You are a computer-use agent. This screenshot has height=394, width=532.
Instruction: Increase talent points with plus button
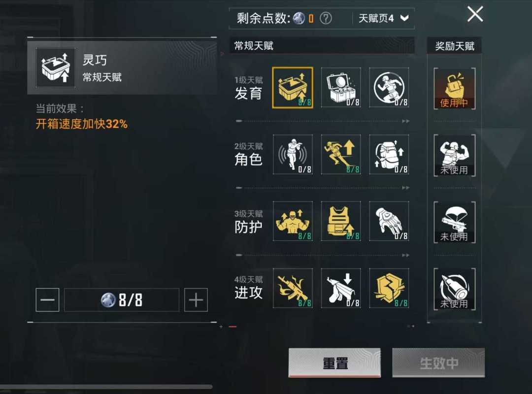[x=196, y=299]
